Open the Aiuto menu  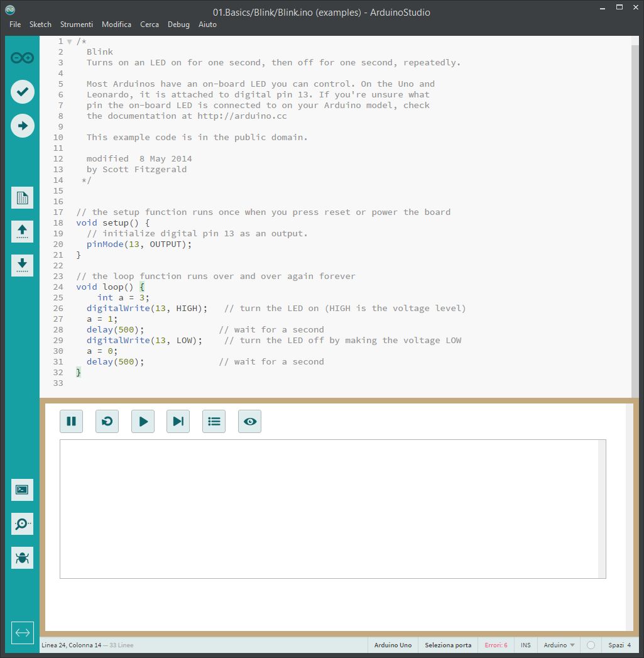click(207, 25)
